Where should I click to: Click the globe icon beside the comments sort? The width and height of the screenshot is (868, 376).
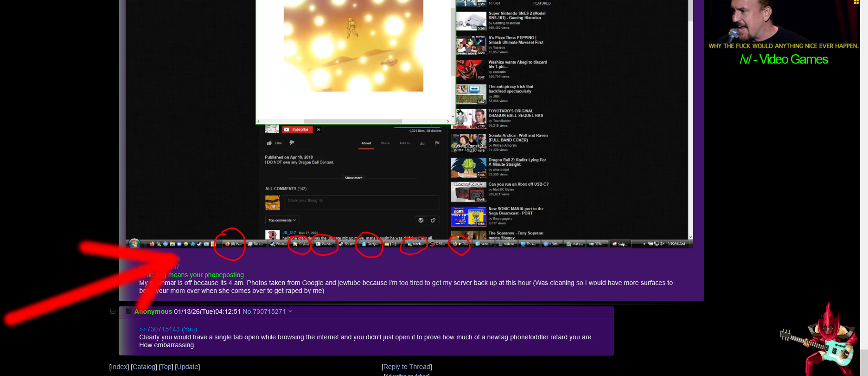[421, 220]
